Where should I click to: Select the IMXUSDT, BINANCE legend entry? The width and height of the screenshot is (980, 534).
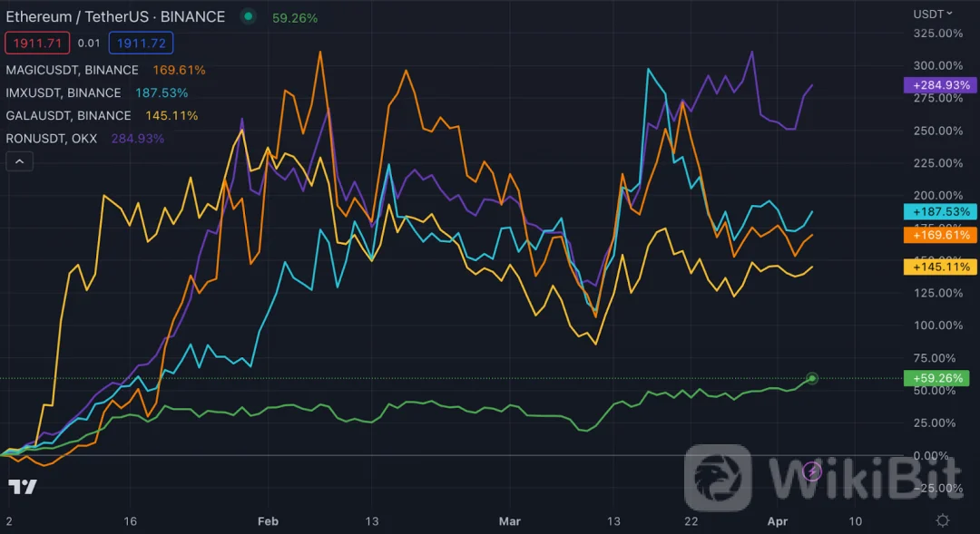pos(64,92)
